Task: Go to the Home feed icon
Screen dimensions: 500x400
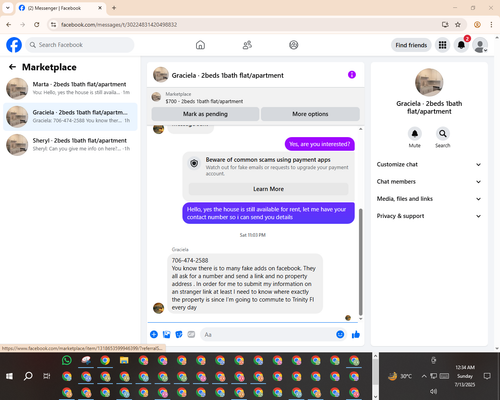Action: 200,45
